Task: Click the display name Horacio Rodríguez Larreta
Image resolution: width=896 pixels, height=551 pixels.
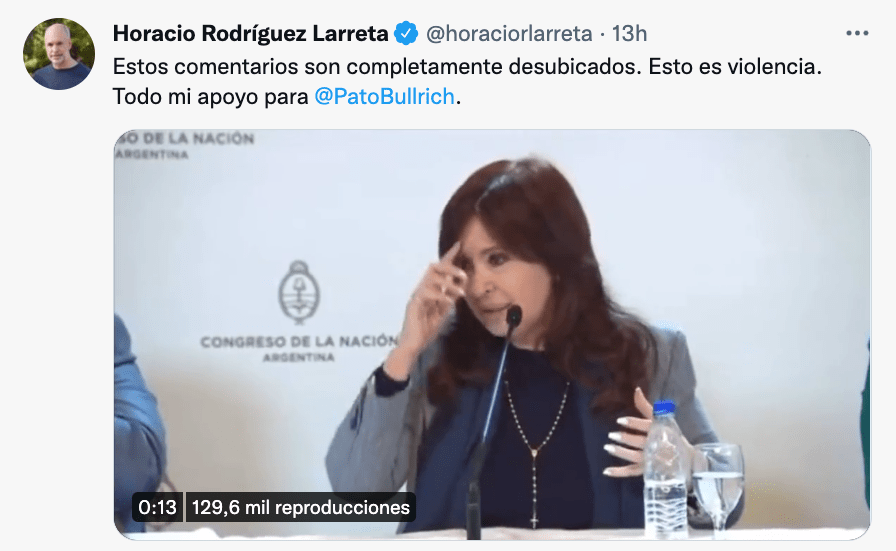Action: point(250,34)
